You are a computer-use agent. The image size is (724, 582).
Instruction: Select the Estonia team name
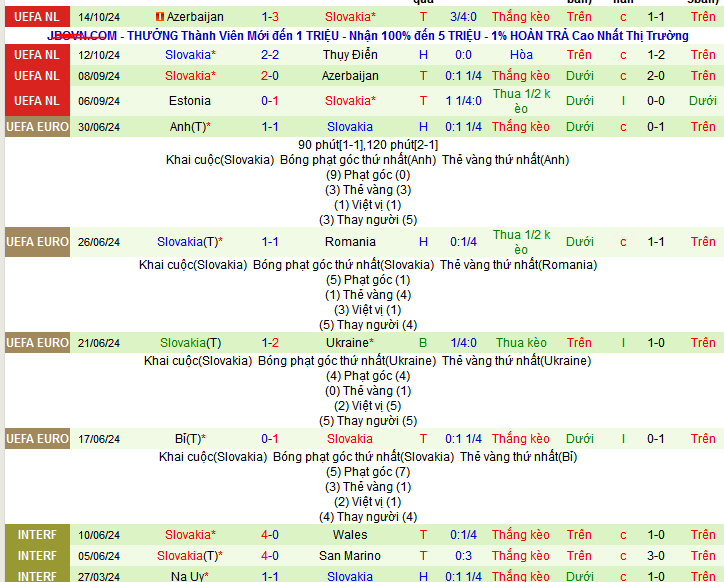190,100
